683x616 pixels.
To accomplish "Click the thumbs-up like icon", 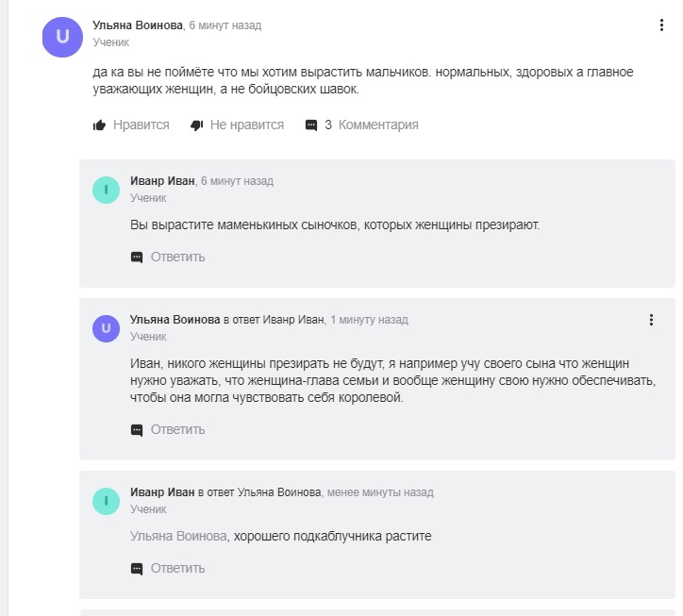I will pos(99,125).
